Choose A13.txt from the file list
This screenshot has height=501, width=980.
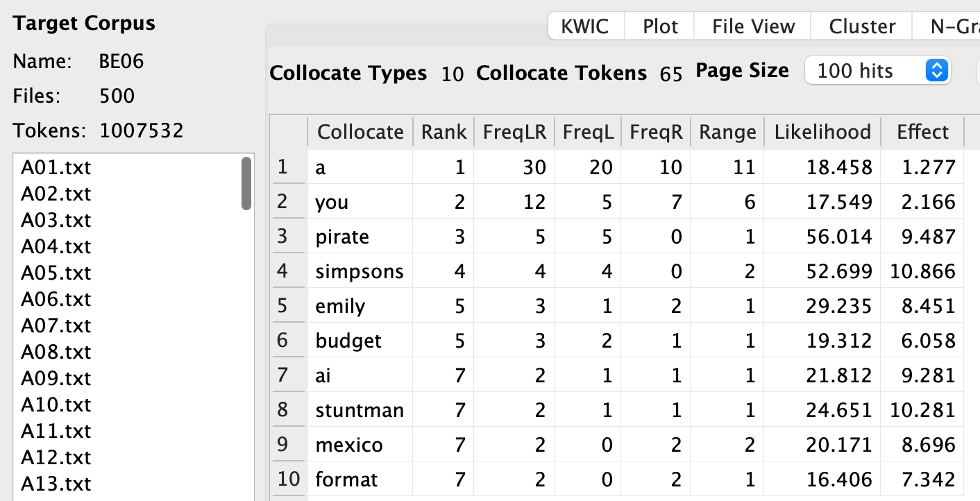56,484
